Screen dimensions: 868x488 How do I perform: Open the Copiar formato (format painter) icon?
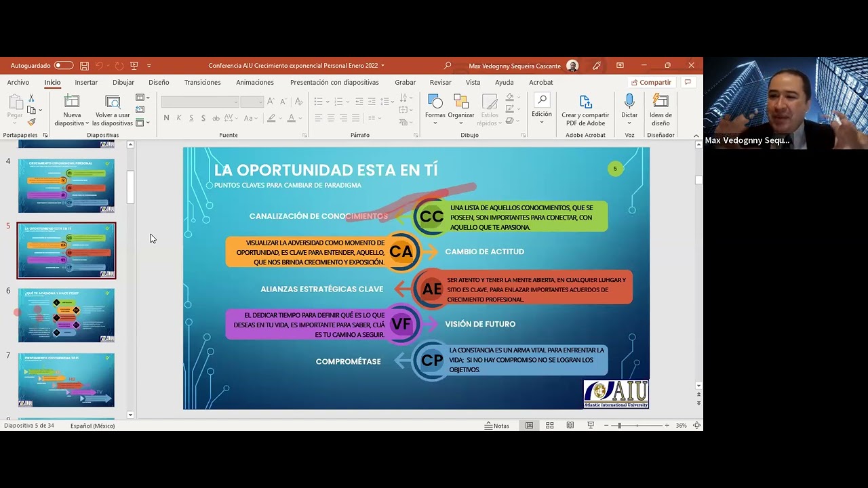[31, 123]
